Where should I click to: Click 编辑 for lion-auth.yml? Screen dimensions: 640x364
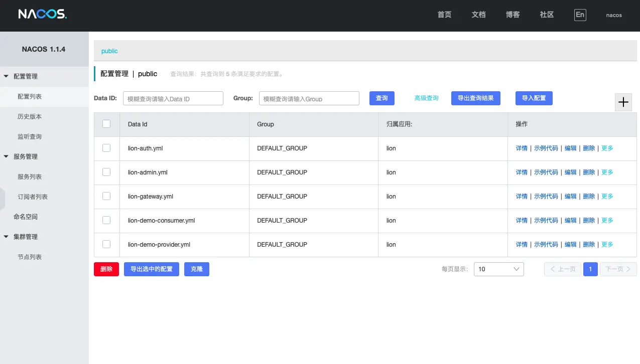[570, 148]
